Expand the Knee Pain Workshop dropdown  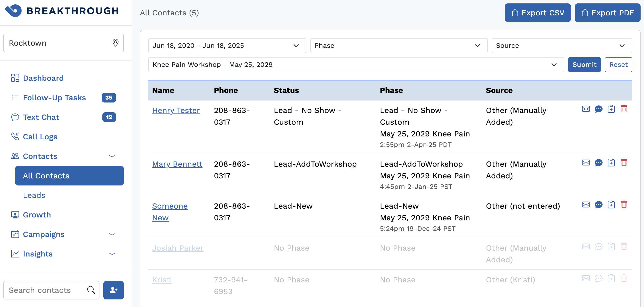click(356, 65)
